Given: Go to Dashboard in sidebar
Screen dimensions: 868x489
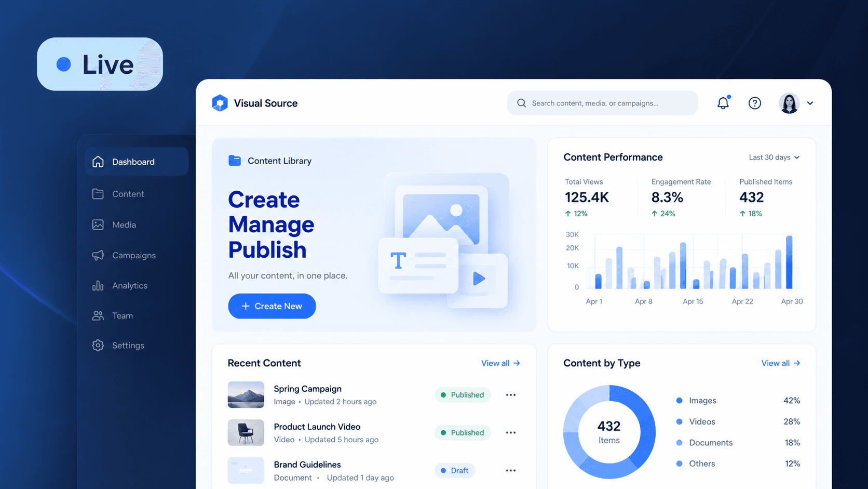Looking at the screenshot, I should (137, 162).
